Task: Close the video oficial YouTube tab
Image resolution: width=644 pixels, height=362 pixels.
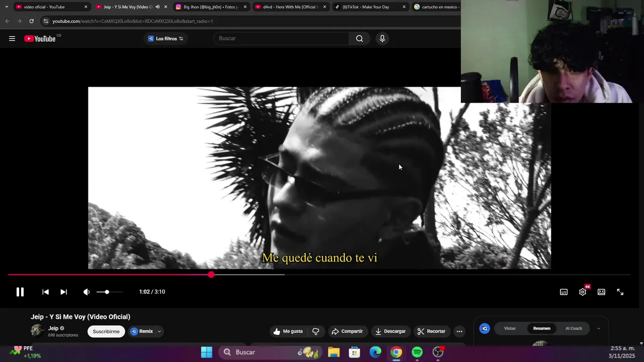Action: click(86, 7)
